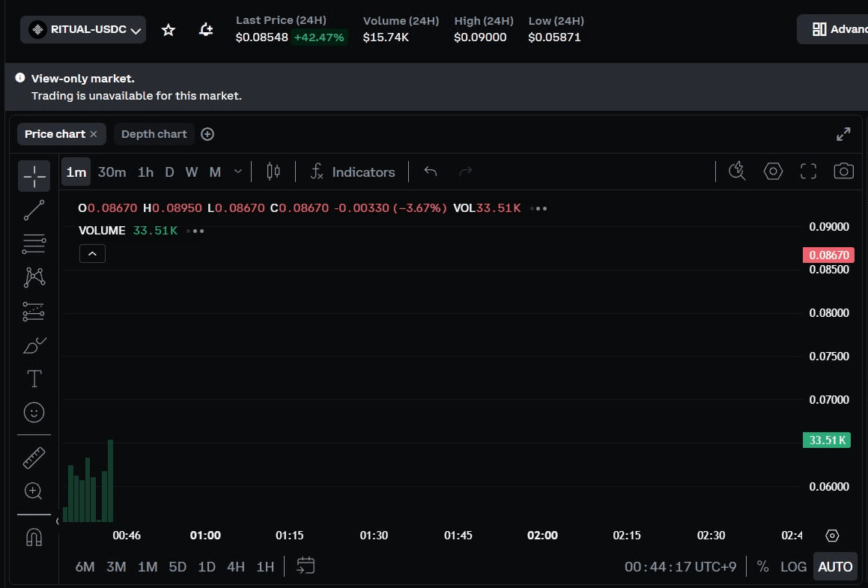This screenshot has height=588, width=868.
Task: Open the Indicators panel
Action: tap(352, 172)
